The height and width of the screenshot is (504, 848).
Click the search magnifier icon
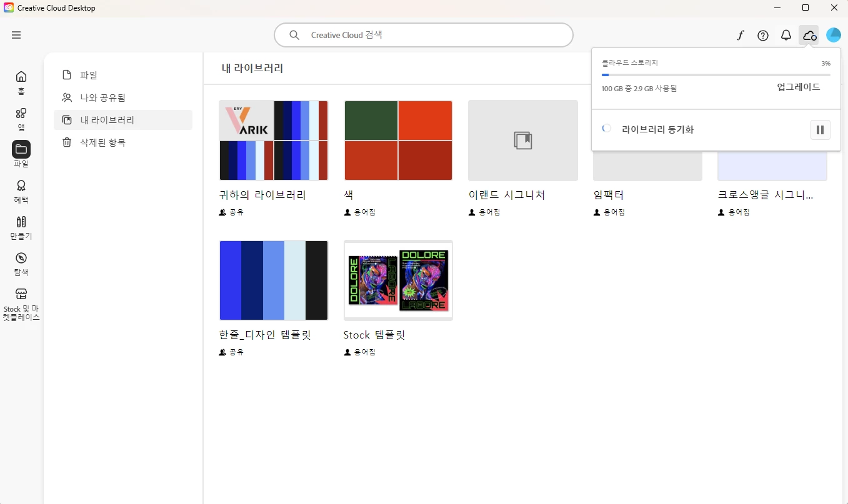[x=294, y=35]
